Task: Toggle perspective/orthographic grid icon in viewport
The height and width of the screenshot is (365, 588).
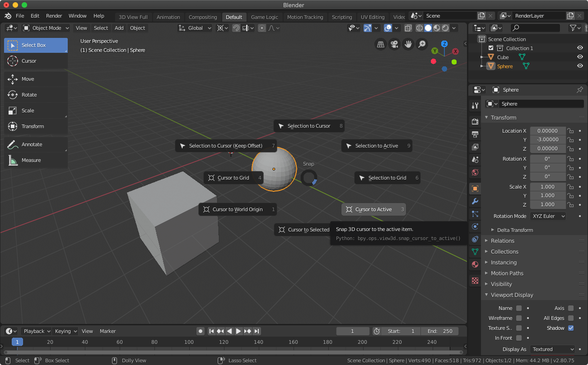Action: [x=381, y=44]
